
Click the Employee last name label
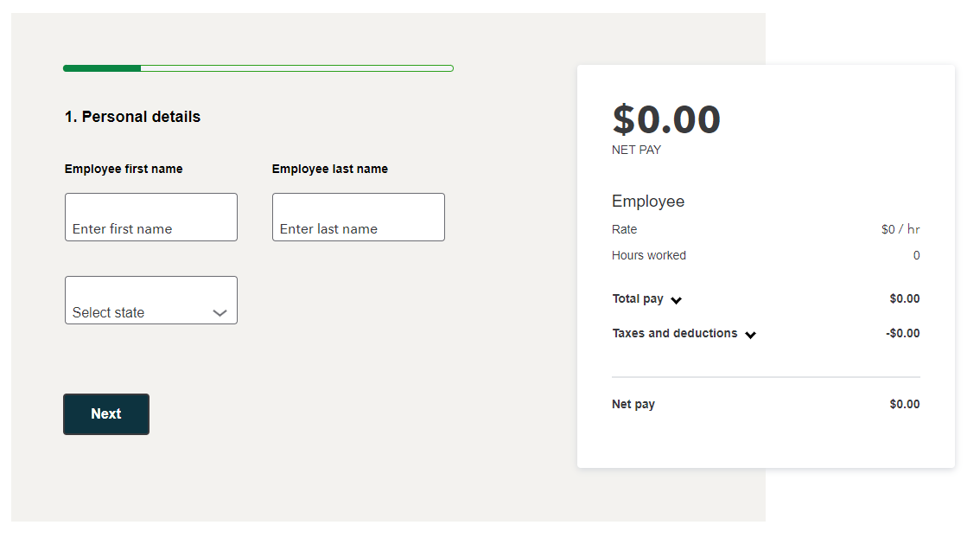coord(330,169)
